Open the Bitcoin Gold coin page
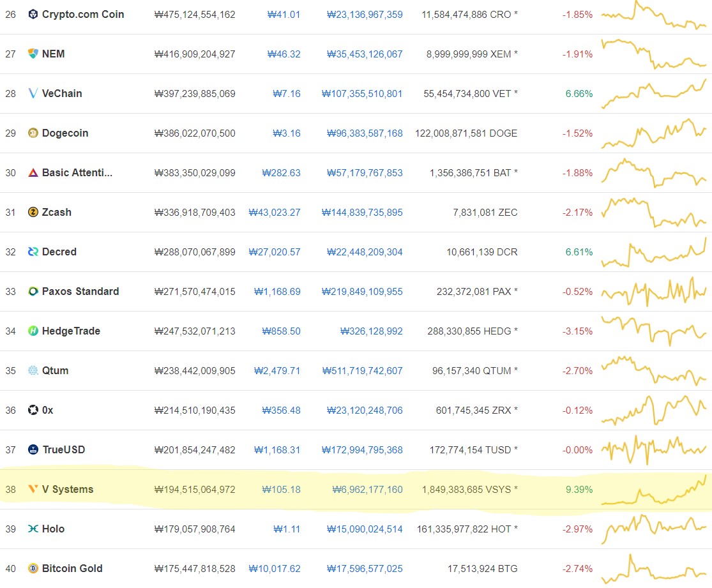Viewport: 712px width, 588px height. pyautogui.click(x=72, y=568)
